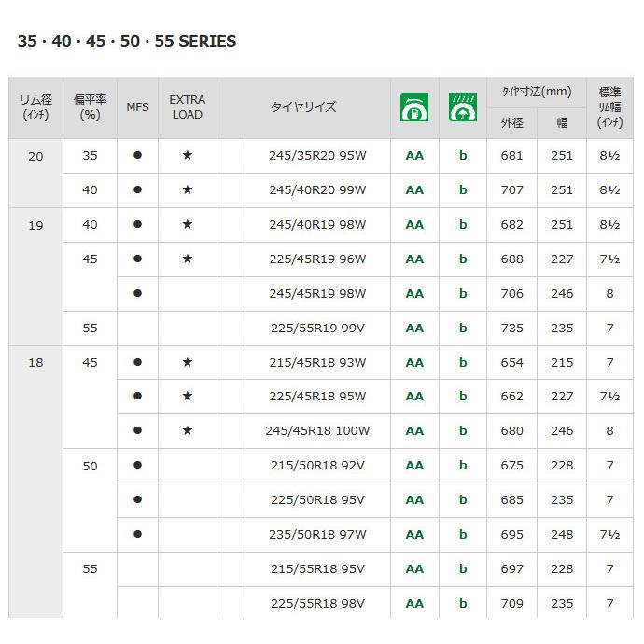
Task: Click the Extra Load star for 245/40R19 98W
Action: (x=188, y=224)
